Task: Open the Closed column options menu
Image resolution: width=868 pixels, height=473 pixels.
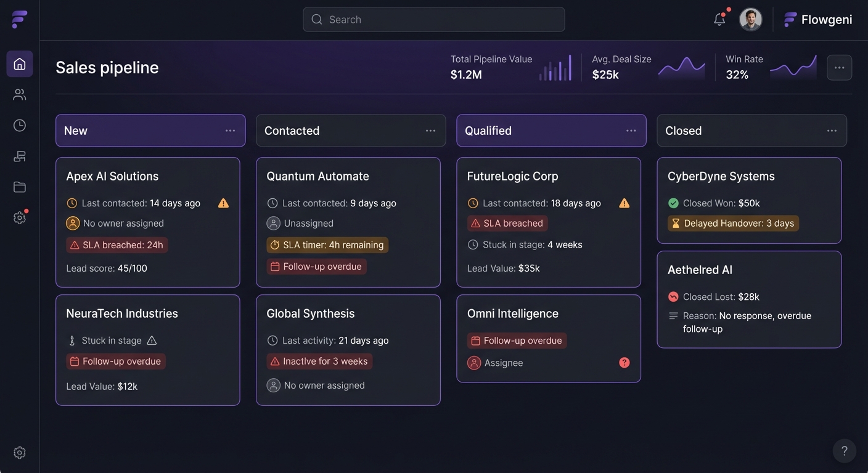Action: pyautogui.click(x=832, y=130)
